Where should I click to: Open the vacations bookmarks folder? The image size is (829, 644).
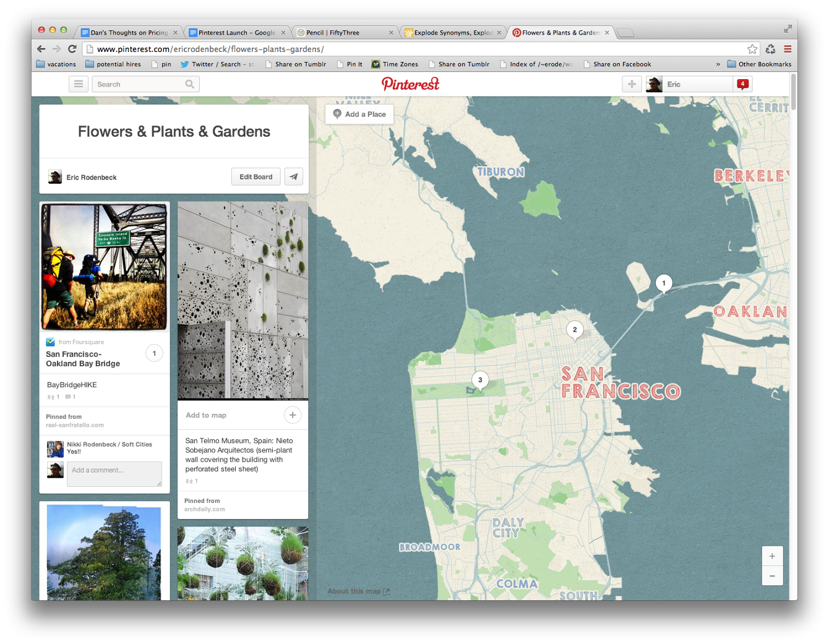tap(56, 64)
